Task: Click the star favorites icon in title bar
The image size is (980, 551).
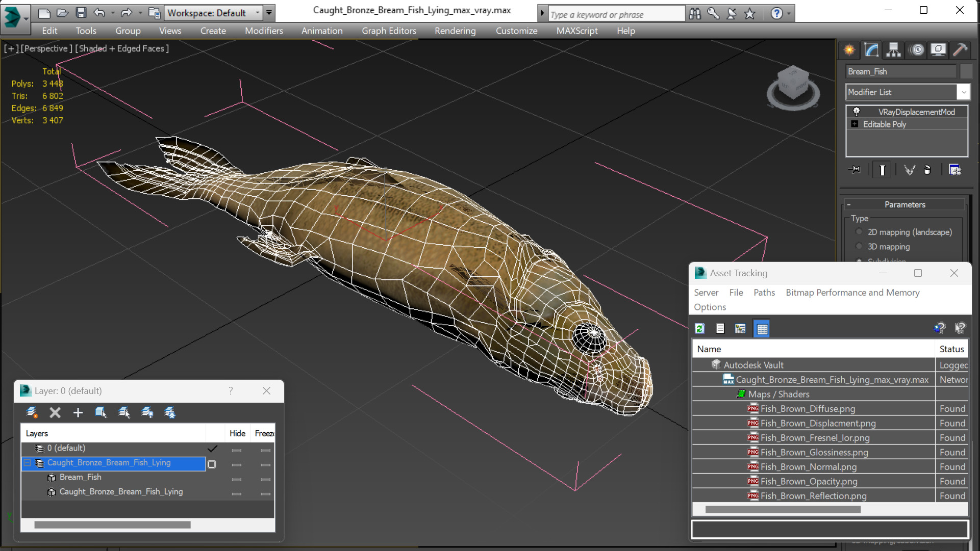Action: click(x=749, y=14)
